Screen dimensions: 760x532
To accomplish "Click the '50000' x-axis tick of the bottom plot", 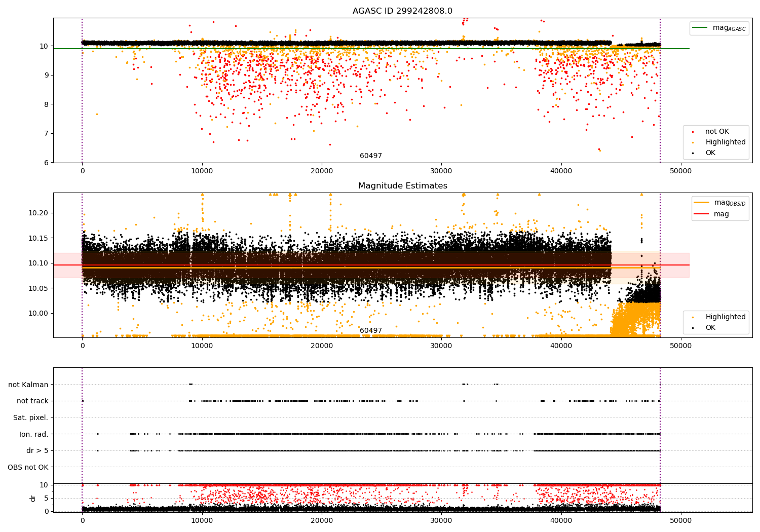I will pyautogui.click(x=680, y=521).
